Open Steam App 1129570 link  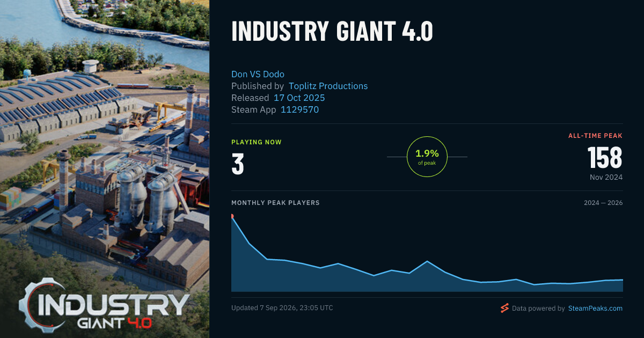300,109
